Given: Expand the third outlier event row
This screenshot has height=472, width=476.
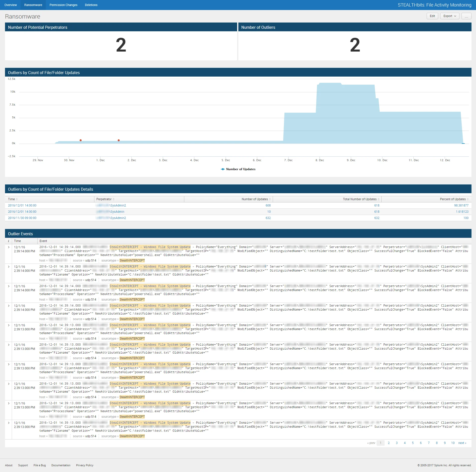Looking at the screenshot, I should click(x=9, y=286).
